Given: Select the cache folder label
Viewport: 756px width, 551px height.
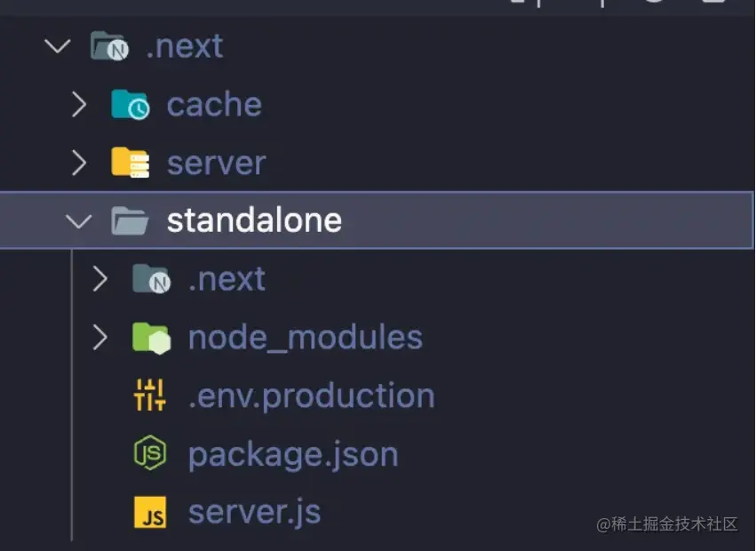Looking at the screenshot, I should (214, 105).
